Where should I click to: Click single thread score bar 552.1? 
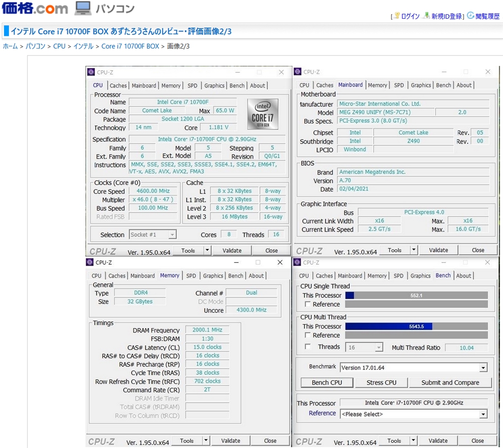tap(417, 295)
